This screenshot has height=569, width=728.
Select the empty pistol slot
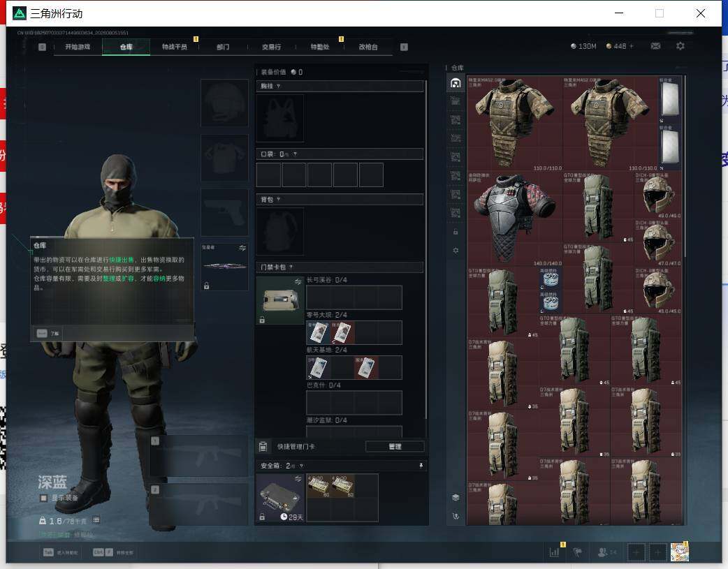(225, 212)
